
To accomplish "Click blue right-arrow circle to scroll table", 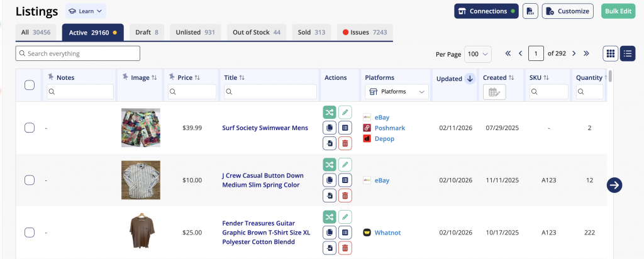I will 614,185.
